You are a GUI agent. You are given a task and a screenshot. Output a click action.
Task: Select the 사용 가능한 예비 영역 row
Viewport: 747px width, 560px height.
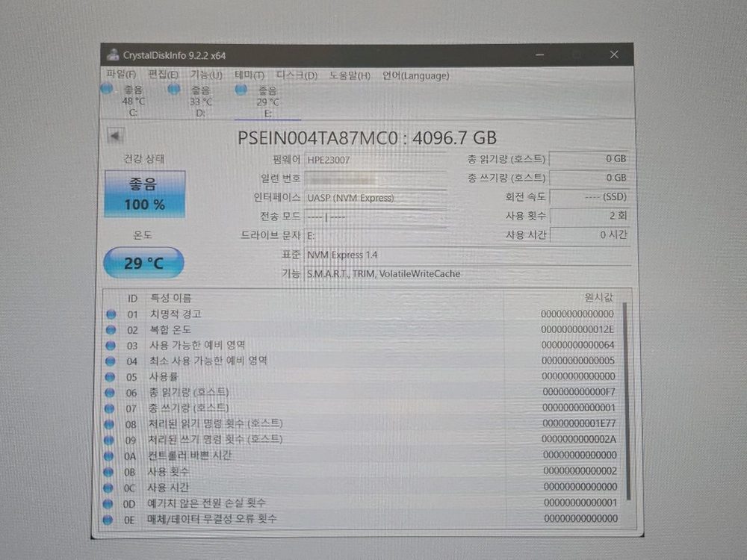tap(362, 345)
